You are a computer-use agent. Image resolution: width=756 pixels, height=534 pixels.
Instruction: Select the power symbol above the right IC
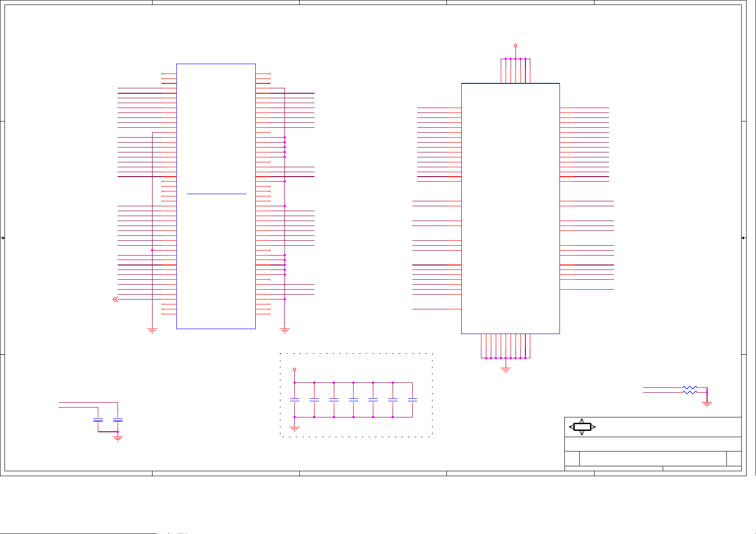click(516, 46)
